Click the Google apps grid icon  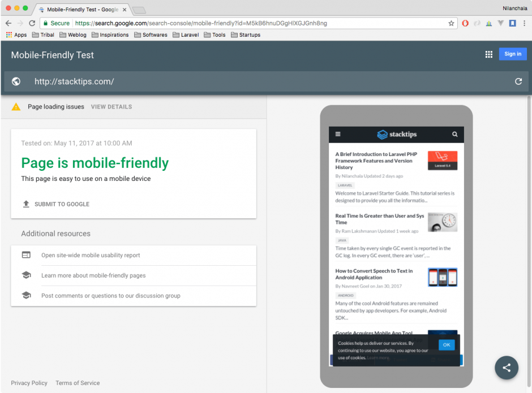489,54
